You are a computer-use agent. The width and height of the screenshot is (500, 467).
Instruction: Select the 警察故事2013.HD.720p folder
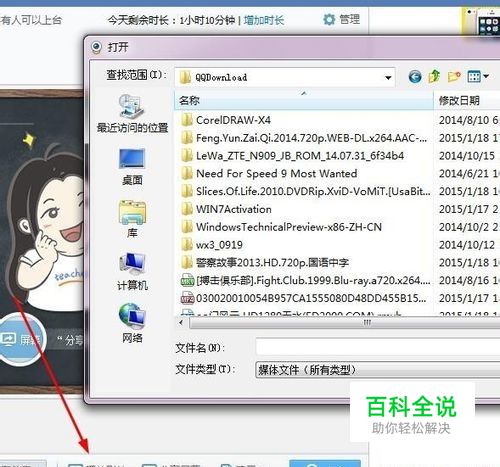pos(265,263)
